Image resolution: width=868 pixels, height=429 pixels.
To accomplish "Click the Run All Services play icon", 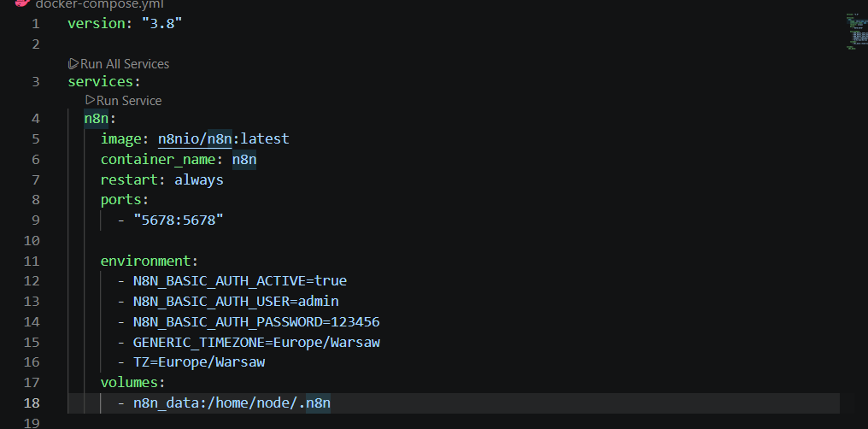I will [x=73, y=64].
